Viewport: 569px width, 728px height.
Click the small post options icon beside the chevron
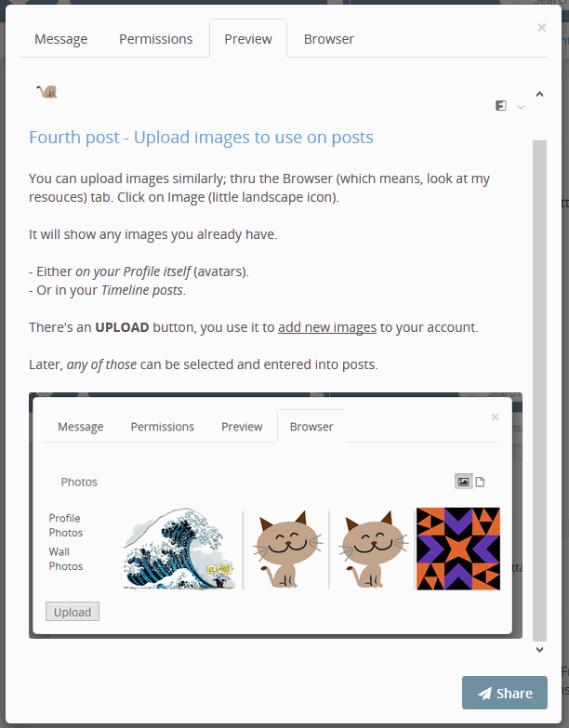tap(501, 106)
